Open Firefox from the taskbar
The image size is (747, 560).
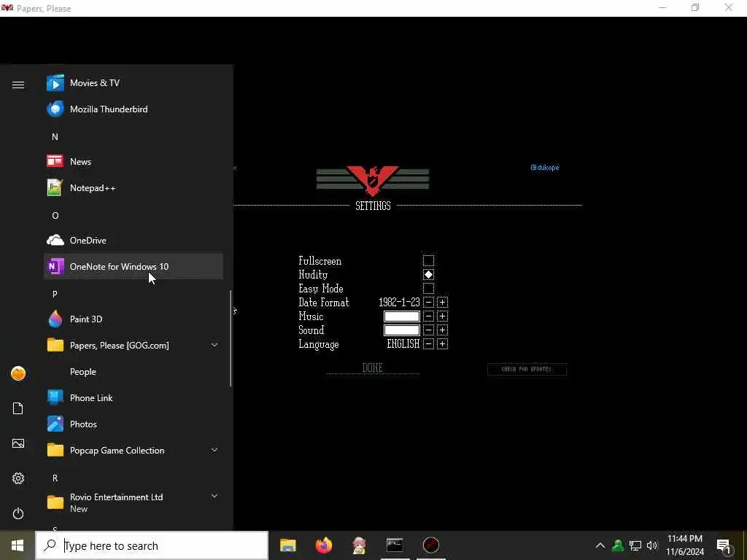(324, 545)
